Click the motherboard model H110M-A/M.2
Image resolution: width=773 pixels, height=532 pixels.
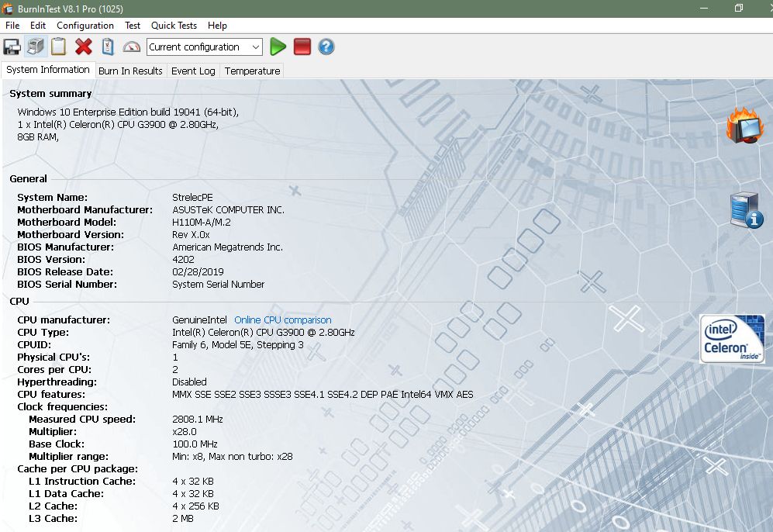tap(201, 223)
